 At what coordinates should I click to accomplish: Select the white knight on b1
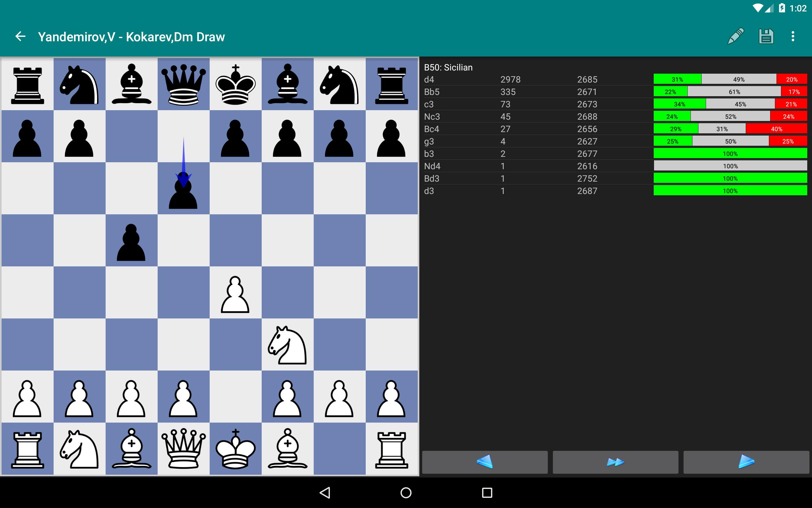point(80,449)
